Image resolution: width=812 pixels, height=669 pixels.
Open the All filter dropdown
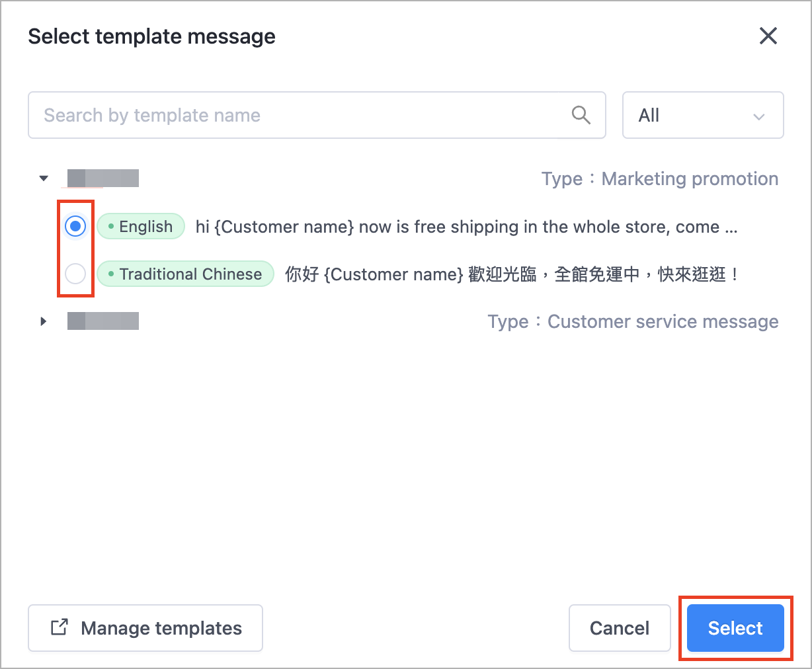(x=703, y=115)
